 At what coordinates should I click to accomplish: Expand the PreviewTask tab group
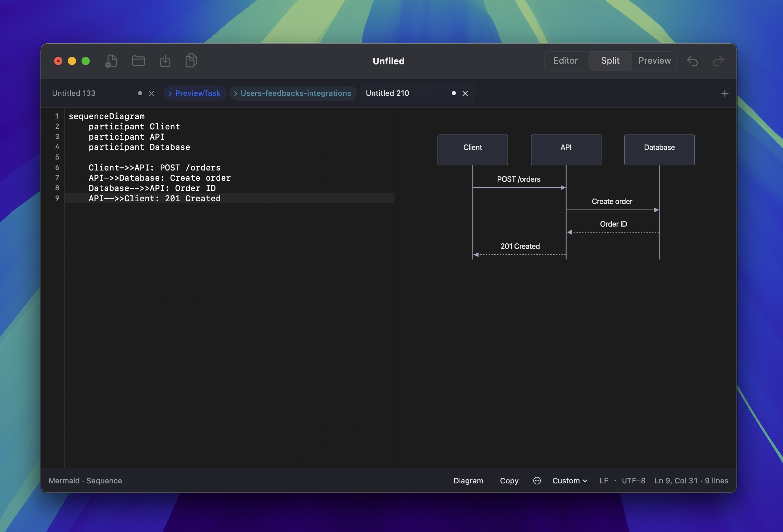[195, 93]
